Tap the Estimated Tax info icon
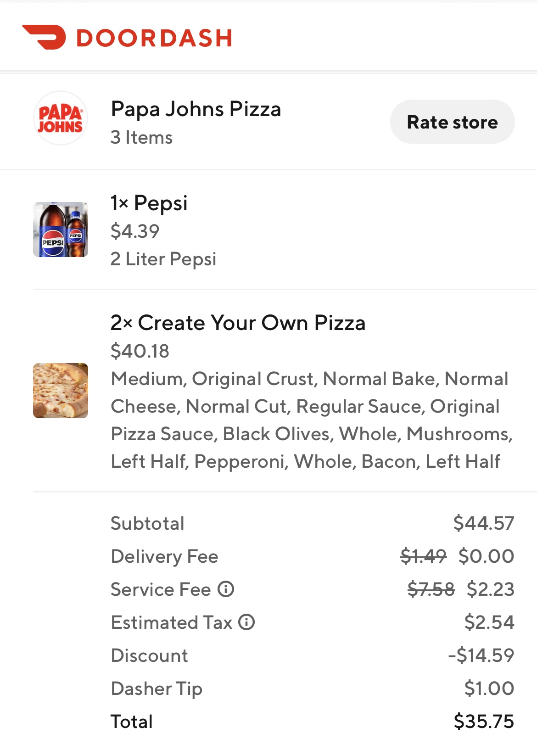 coord(246,622)
